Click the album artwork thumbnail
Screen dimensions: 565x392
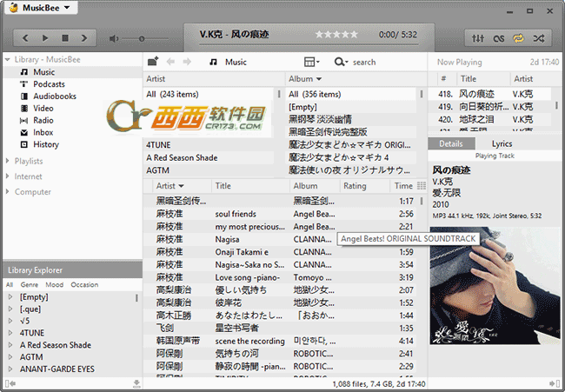(495, 303)
